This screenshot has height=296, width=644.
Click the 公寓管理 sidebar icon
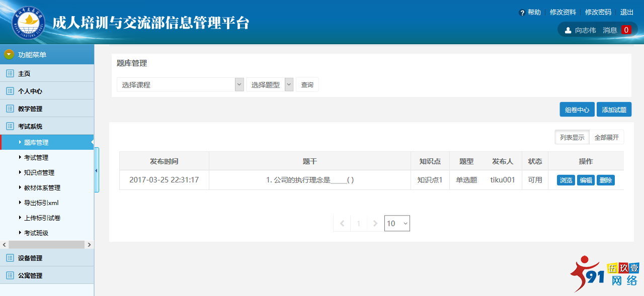pyautogui.click(x=9, y=275)
